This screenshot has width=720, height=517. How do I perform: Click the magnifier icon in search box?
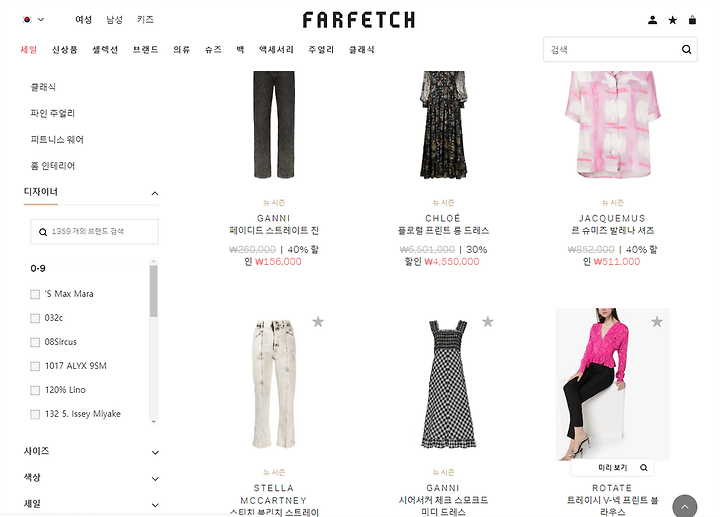click(686, 50)
